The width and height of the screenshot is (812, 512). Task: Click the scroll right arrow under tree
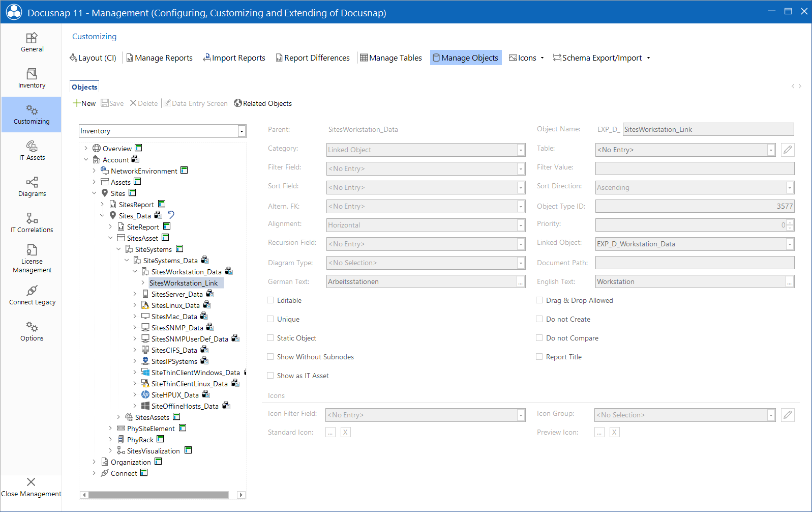(242, 495)
